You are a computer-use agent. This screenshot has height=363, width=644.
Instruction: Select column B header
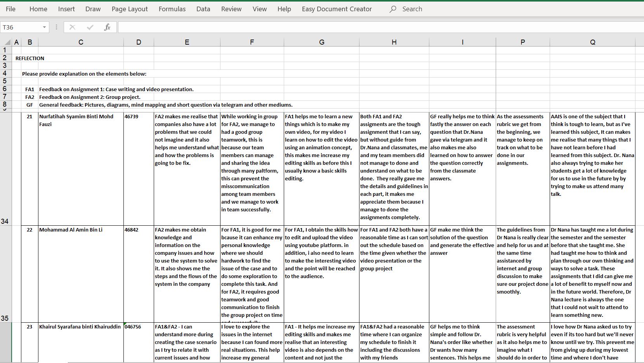click(30, 42)
